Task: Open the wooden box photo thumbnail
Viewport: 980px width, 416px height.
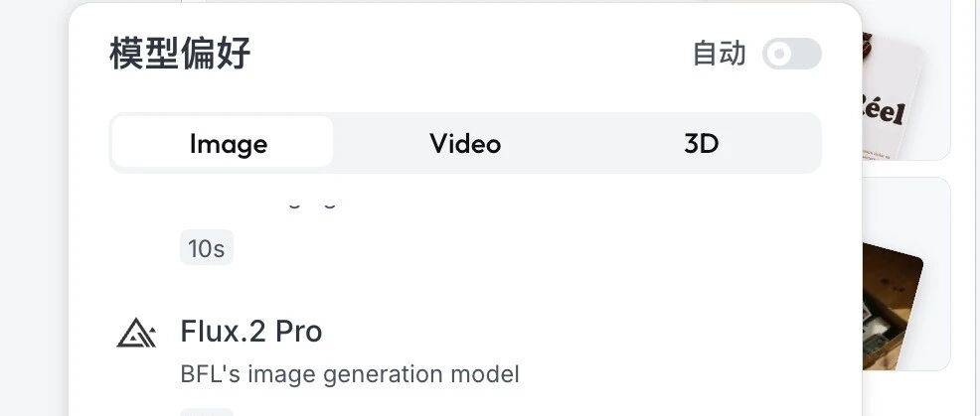Action: 892,305
